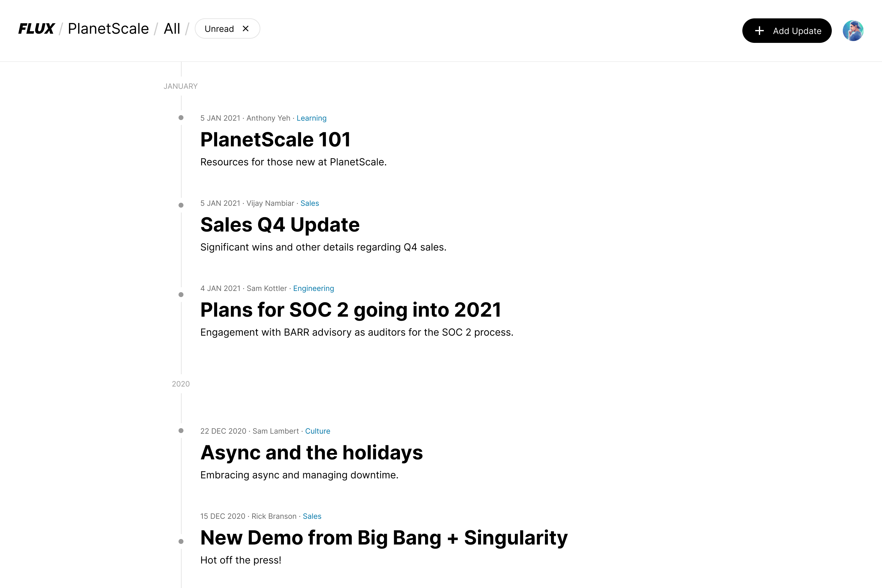Viewport: 882px width, 588px height.
Task: Open New Demo from Big Bang + Singularity
Action: (384, 538)
